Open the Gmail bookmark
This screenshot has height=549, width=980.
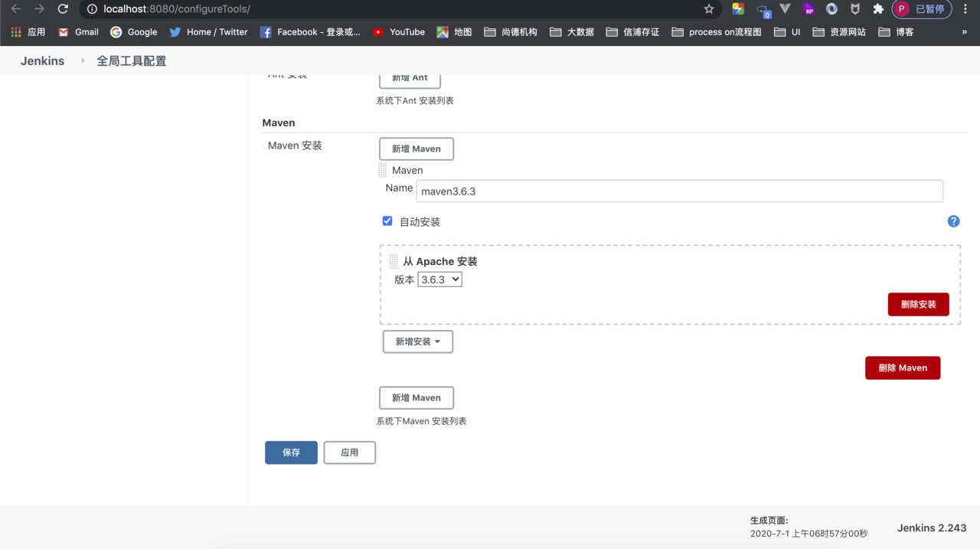coord(78,32)
